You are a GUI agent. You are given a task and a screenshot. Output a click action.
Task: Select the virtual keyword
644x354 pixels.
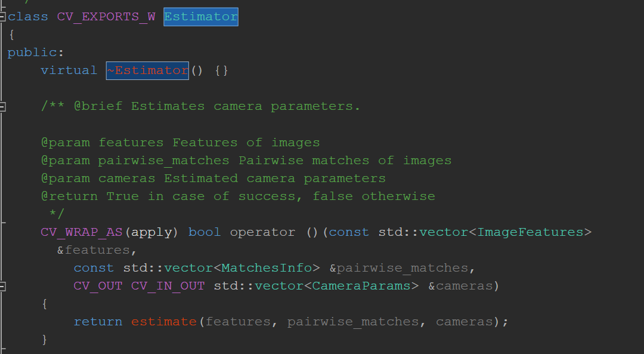point(69,70)
